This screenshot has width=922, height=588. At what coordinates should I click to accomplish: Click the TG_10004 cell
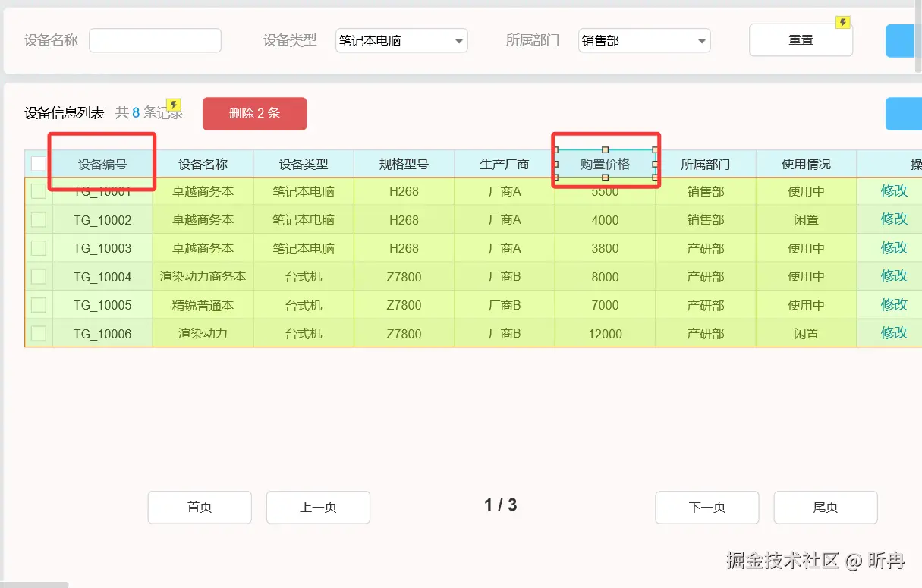pyautogui.click(x=102, y=277)
